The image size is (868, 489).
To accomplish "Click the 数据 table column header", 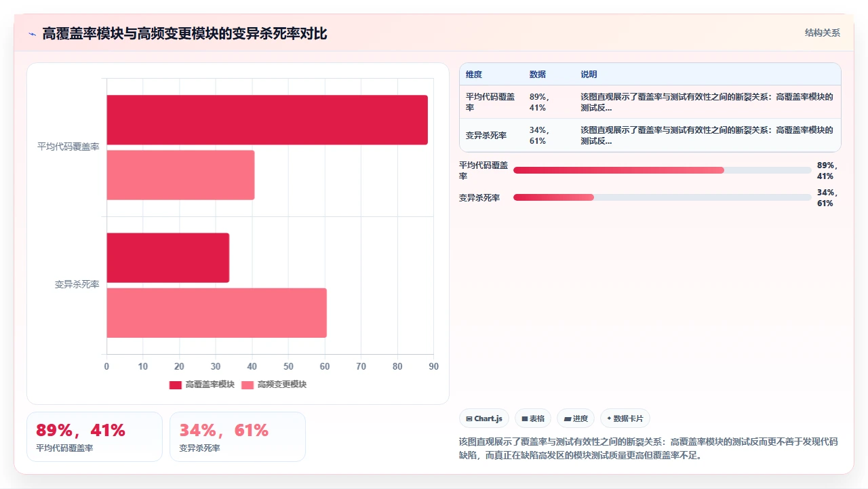I will (x=538, y=75).
